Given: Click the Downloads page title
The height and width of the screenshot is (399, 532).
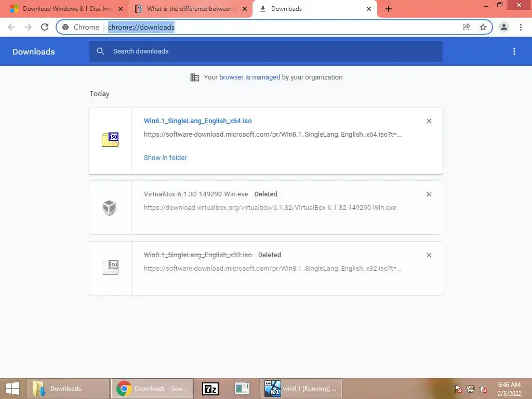Looking at the screenshot, I should click(x=34, y=51).
